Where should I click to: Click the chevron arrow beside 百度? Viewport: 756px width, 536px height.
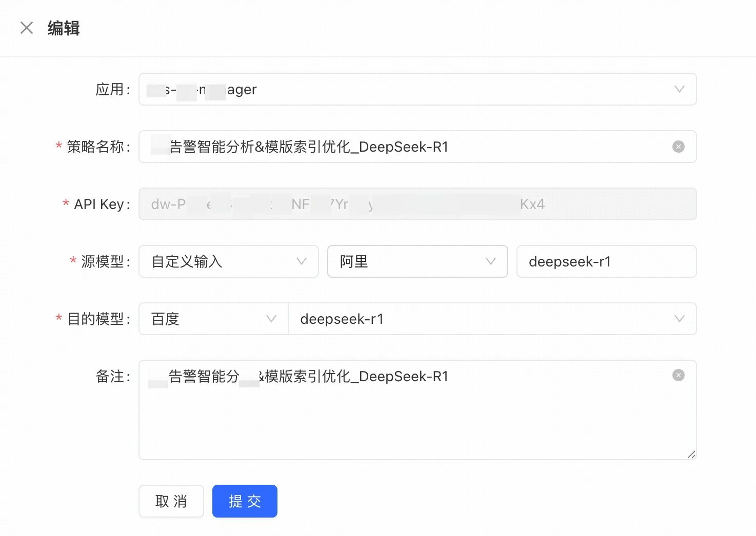coord(271,319)
